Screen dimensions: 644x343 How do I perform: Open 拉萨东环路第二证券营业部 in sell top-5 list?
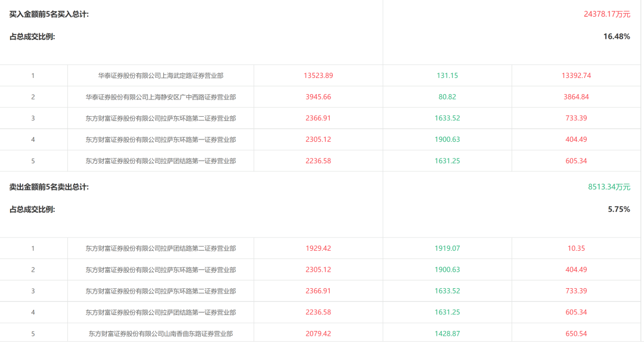click(x=160, y=291)
